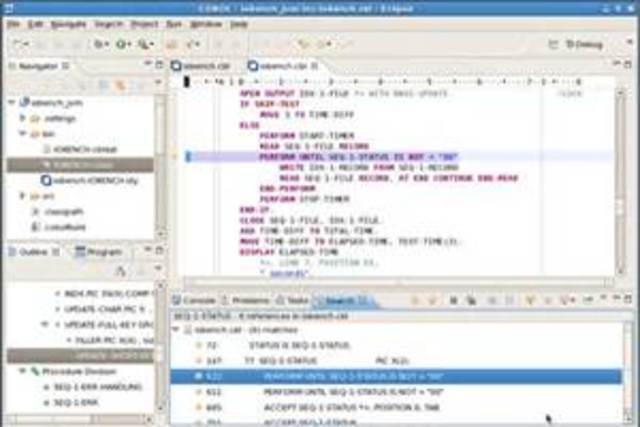Open the Edit menu

[x=36, y=24]
